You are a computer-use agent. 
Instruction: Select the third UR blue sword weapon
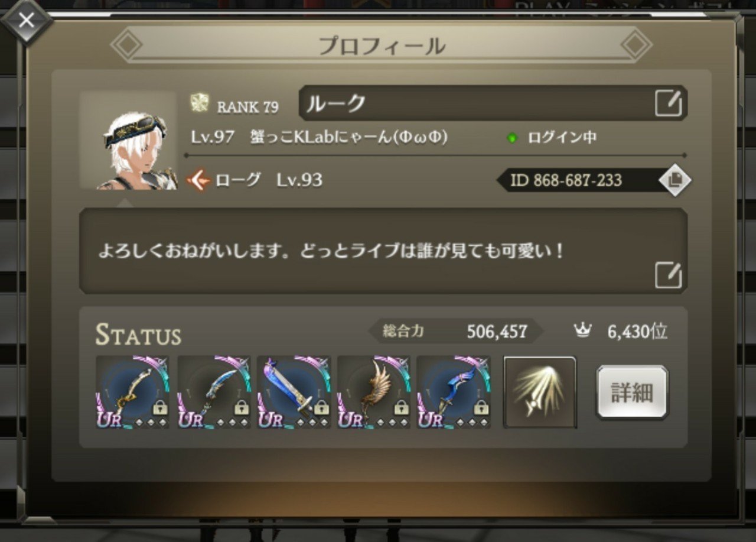294,392
